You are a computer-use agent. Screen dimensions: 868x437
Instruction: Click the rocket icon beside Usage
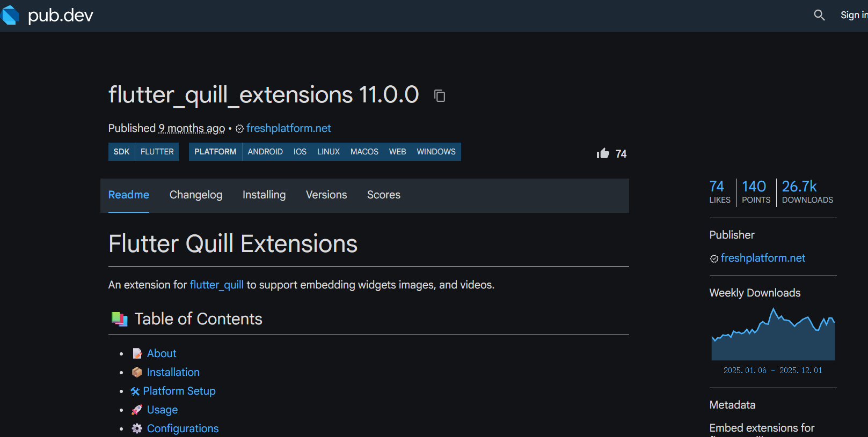tap(137, 410)
